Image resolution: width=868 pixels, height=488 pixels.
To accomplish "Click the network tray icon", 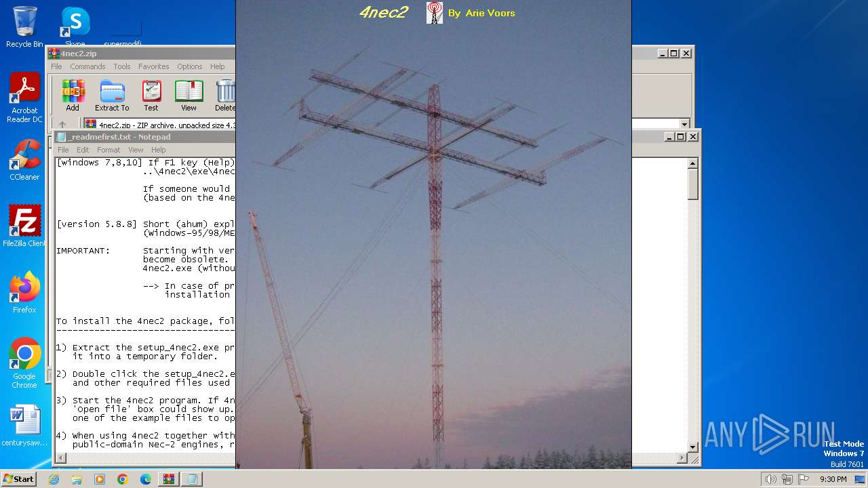I will [x=787, y=479].
